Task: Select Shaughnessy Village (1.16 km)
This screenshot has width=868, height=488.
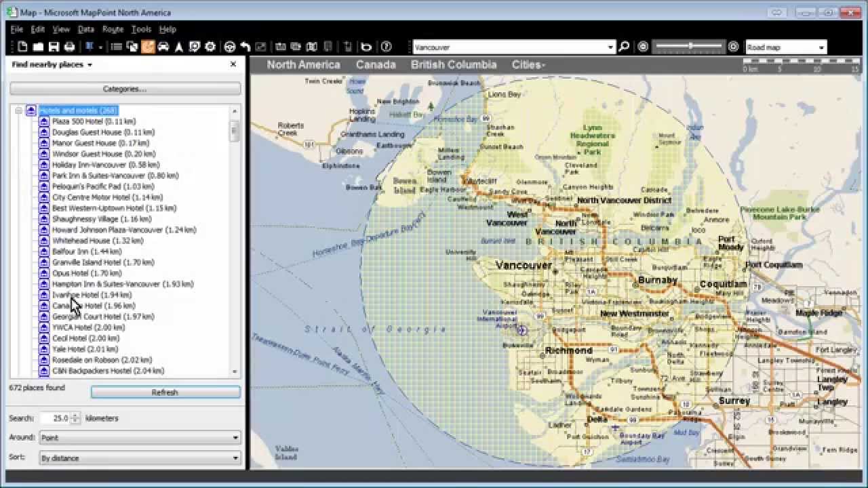Action: tap(102, 219)
